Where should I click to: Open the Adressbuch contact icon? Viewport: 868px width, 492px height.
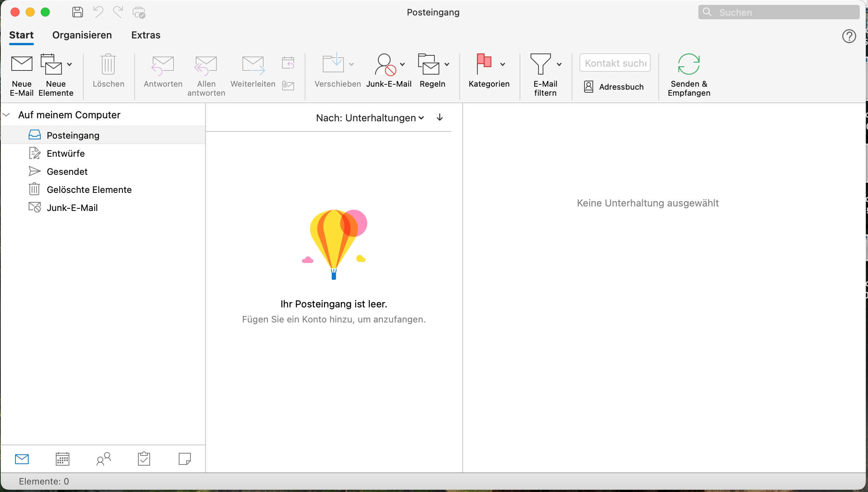[588, 87]
